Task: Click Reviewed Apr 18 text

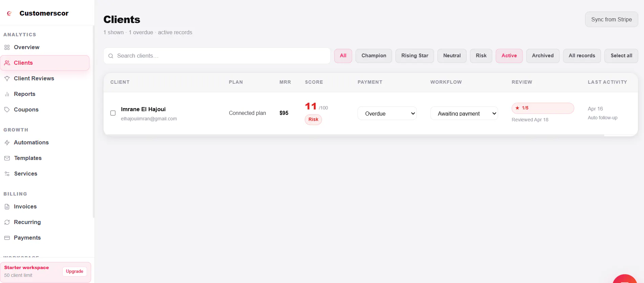Action: click(x=530, y=120)
